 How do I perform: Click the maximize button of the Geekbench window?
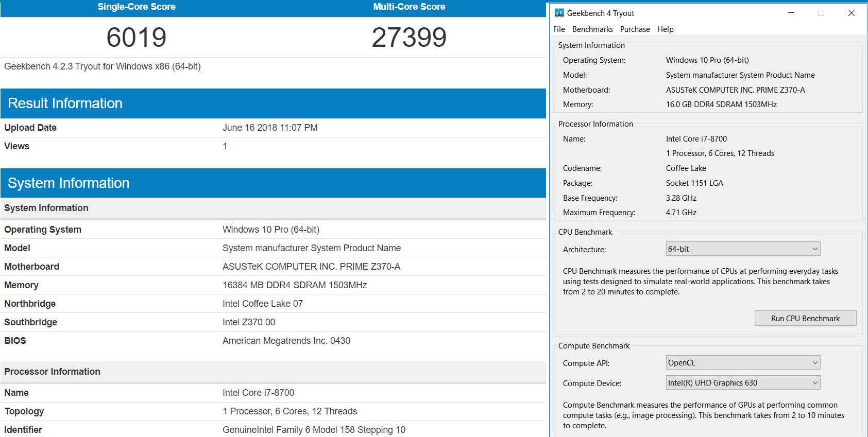pos(821,13)
